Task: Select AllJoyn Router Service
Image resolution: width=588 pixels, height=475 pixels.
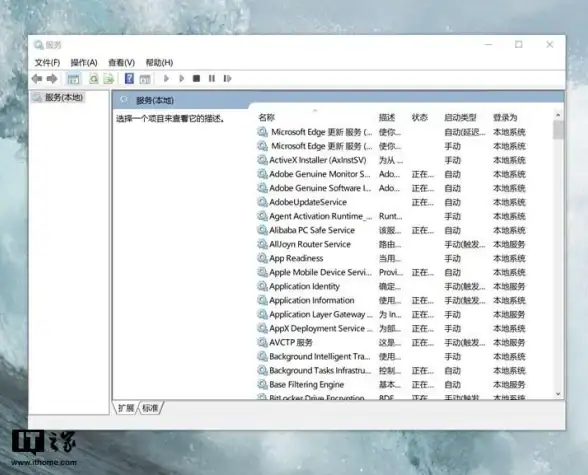Action: point(391,244)
